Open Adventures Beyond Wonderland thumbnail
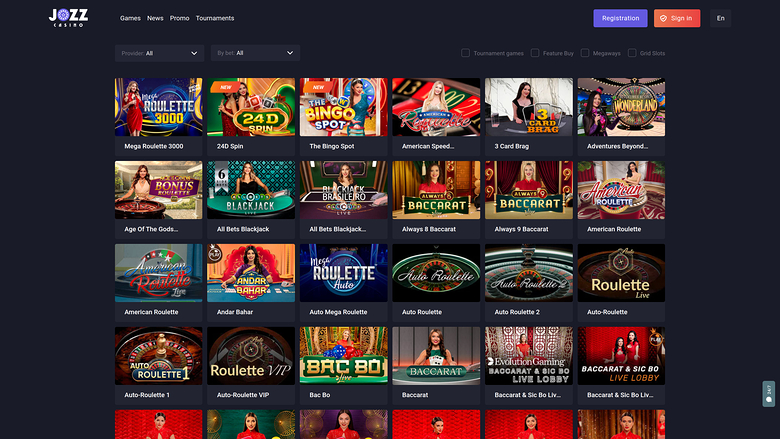This screenshot has width=780, height=439. pyautogui.click(x=621, y=107)
